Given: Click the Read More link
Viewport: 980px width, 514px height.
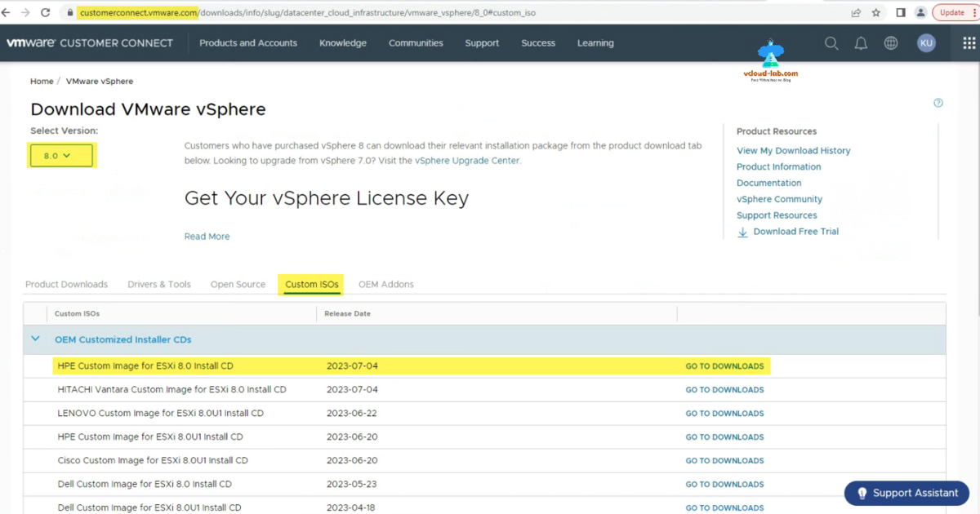Looking at the screenshot, I should point(207,237).
